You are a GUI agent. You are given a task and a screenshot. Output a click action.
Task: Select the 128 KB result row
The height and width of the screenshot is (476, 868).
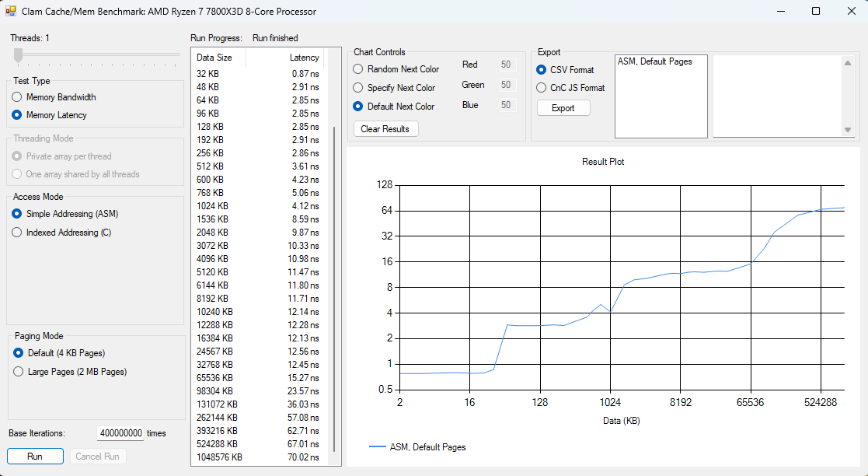[260, 127]
